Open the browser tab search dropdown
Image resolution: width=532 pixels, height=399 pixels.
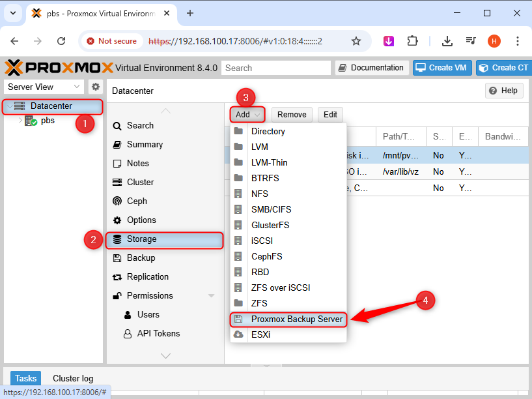pyautogui.click(x=13, y=13)
